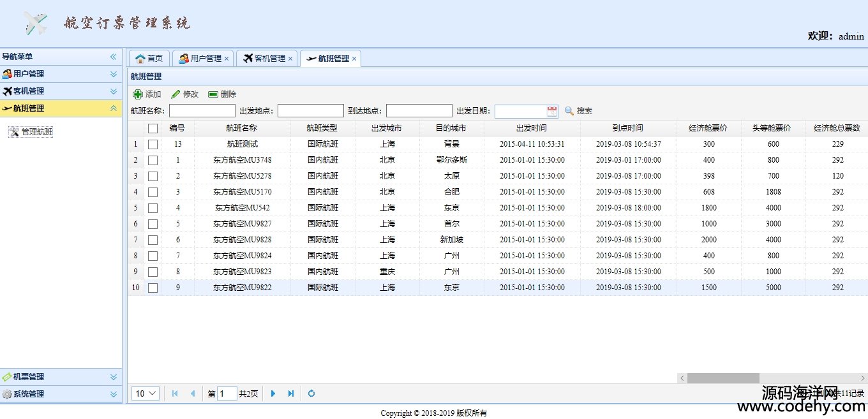Check the row for 东方航空MU9828
This screenshot has width=868, height=419.
153,240
